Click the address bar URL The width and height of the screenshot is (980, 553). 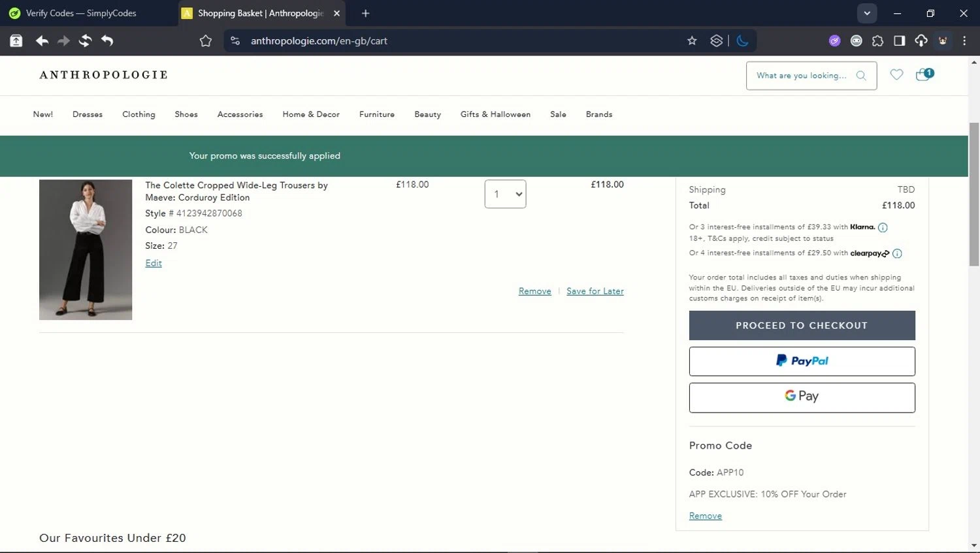click(x=319, y=41)
